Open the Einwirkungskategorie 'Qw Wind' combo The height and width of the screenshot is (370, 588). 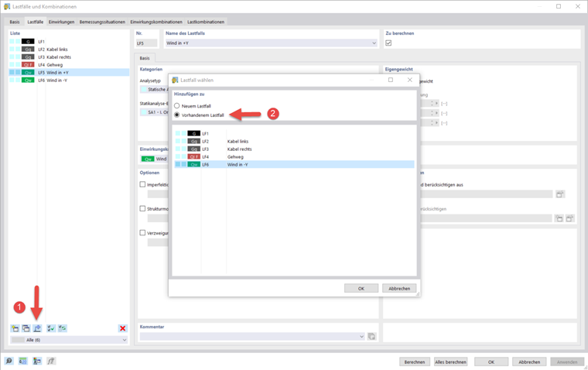pos(154,159)
